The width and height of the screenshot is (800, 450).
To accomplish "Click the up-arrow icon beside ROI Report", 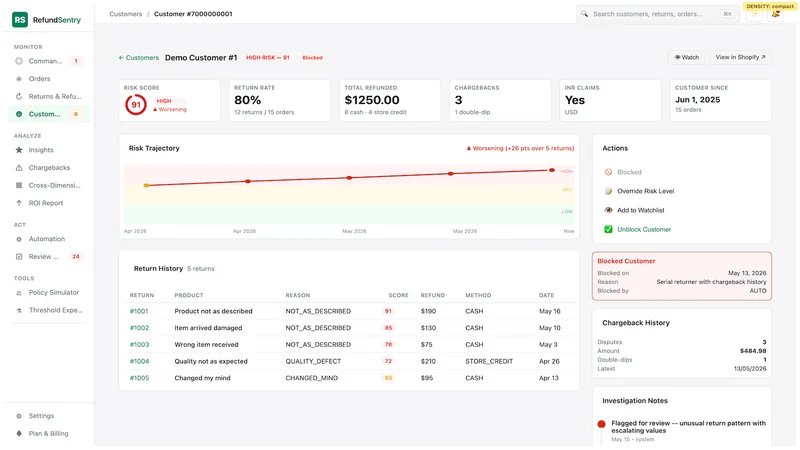I will 19,203.
